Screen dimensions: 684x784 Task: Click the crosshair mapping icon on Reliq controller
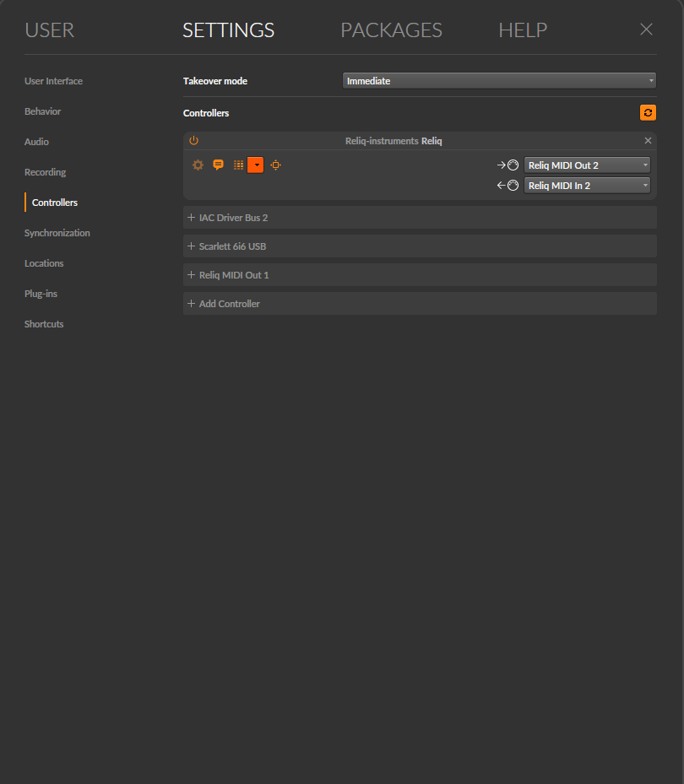pos(275,165)
